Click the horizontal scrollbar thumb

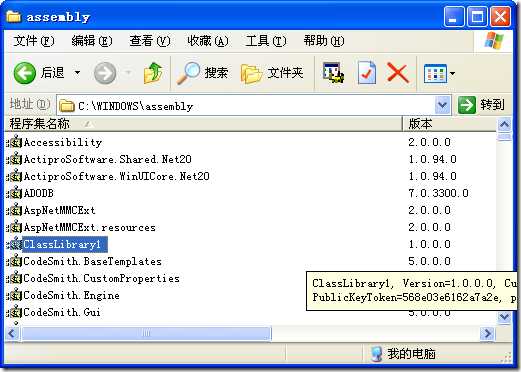(146, 333)
